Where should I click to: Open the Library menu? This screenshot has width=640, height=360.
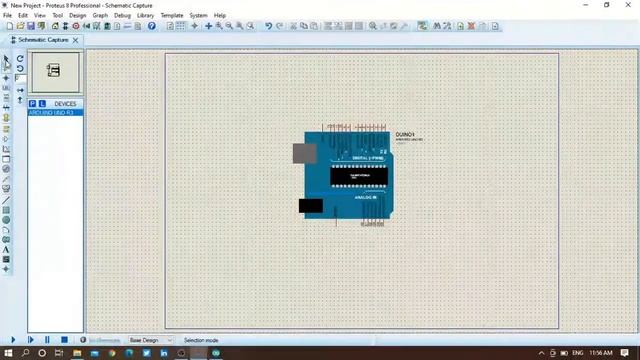145,16
